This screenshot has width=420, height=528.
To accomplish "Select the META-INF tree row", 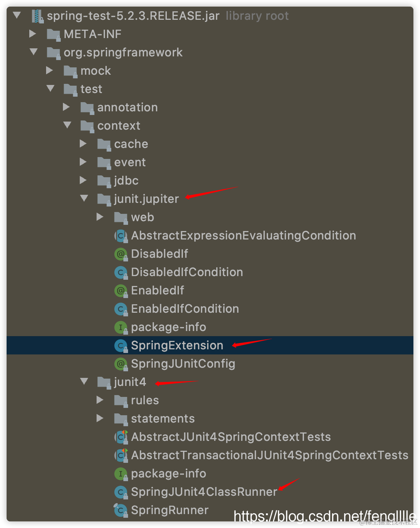I will [x=210, y=34].
